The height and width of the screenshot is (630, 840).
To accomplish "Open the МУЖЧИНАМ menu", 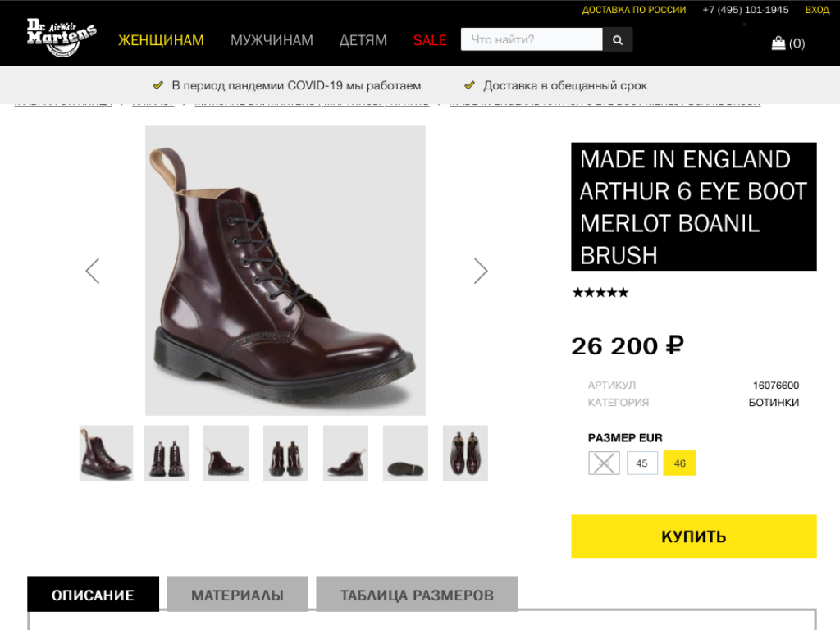I will coord(272,40).
